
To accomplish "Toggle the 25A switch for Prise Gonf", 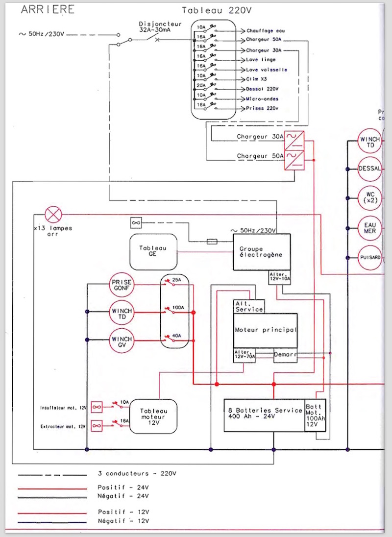I will pyautogui.click(x=171, y=283).
